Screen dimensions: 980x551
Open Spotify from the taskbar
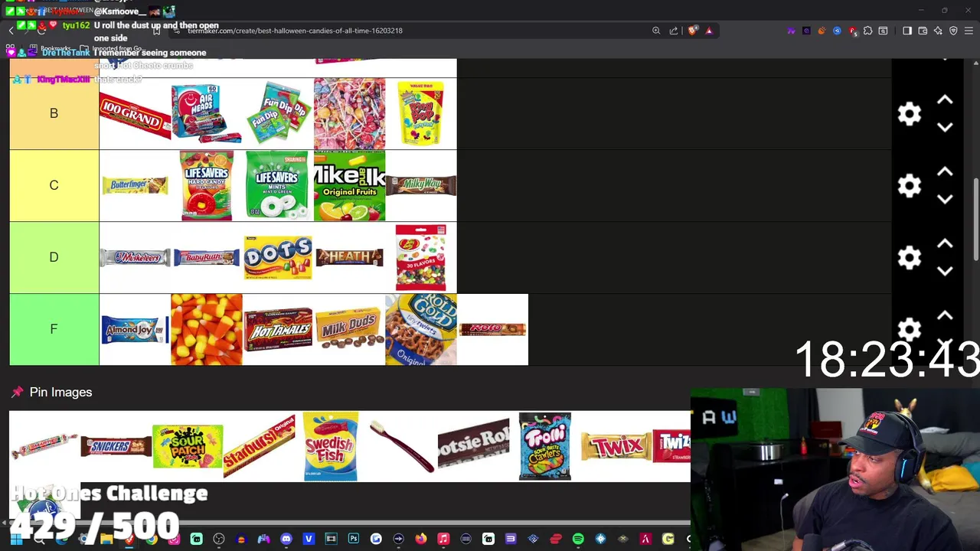point(578,540)
